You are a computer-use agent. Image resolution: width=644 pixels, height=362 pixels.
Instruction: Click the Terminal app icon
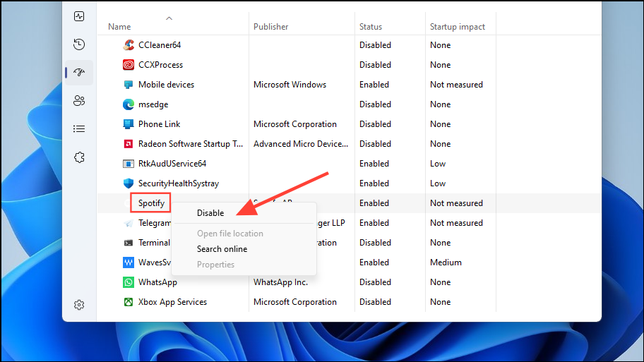(129, 243)
